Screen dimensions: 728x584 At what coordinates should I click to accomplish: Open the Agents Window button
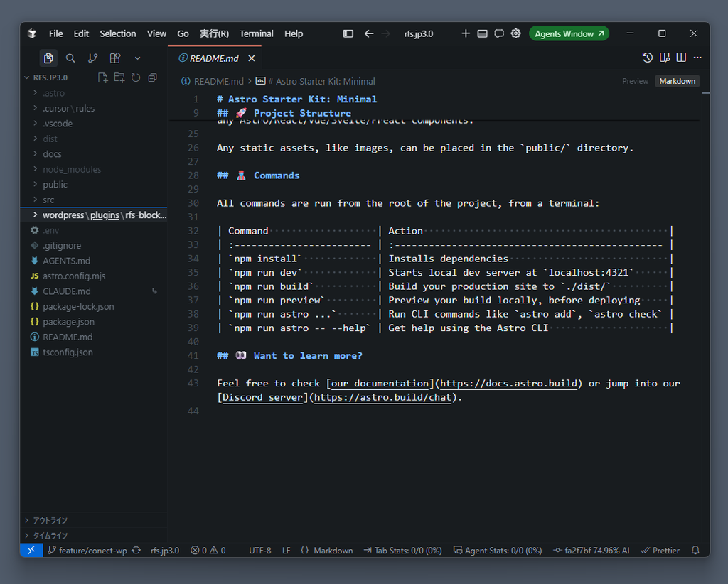point(569,33)
